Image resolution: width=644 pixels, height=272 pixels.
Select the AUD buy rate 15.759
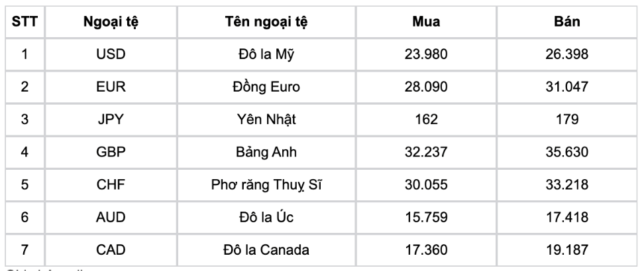[426, 217]
